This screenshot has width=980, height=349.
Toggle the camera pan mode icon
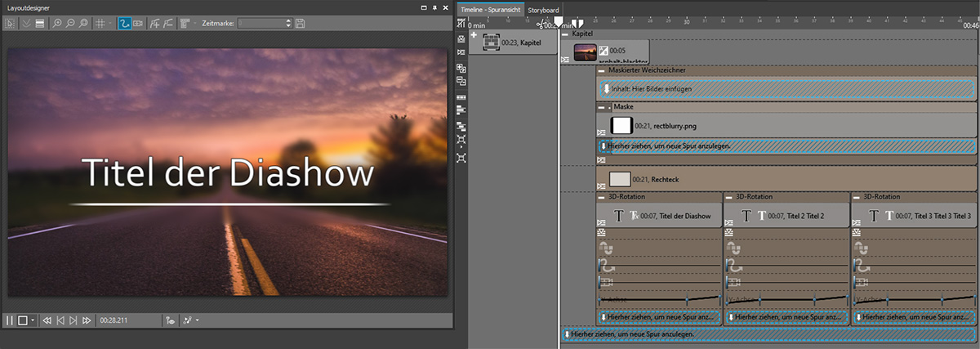coord(138,24)
